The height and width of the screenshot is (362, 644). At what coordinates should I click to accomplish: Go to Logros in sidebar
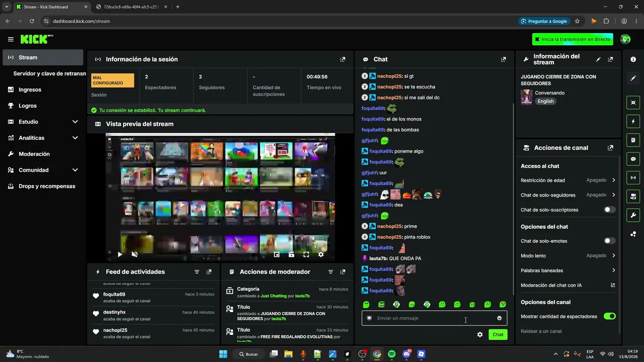tap(43, 106)
